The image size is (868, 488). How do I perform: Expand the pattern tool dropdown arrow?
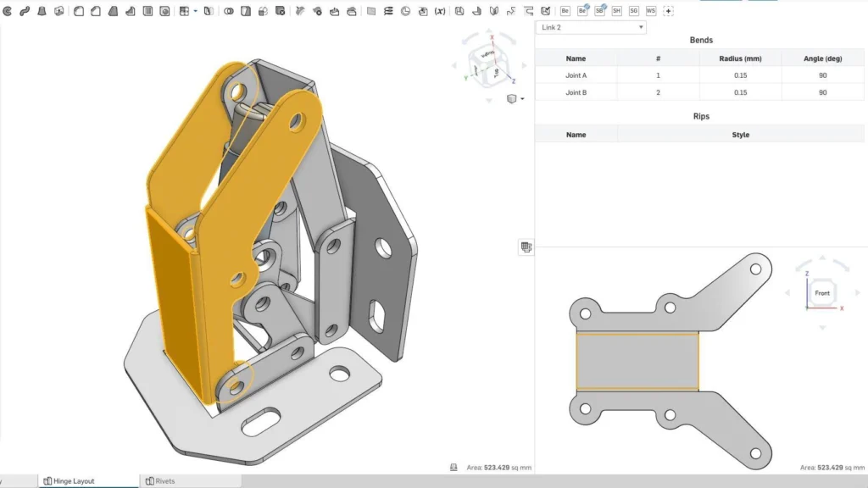[x=196, y=11]
